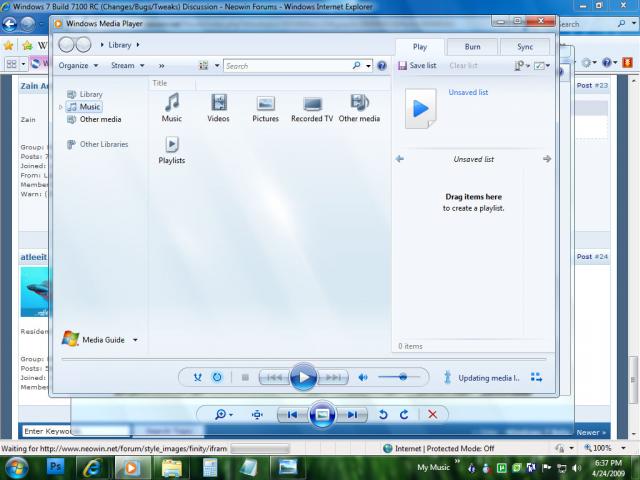Open the Videos category icon

[x=218, y=103]
